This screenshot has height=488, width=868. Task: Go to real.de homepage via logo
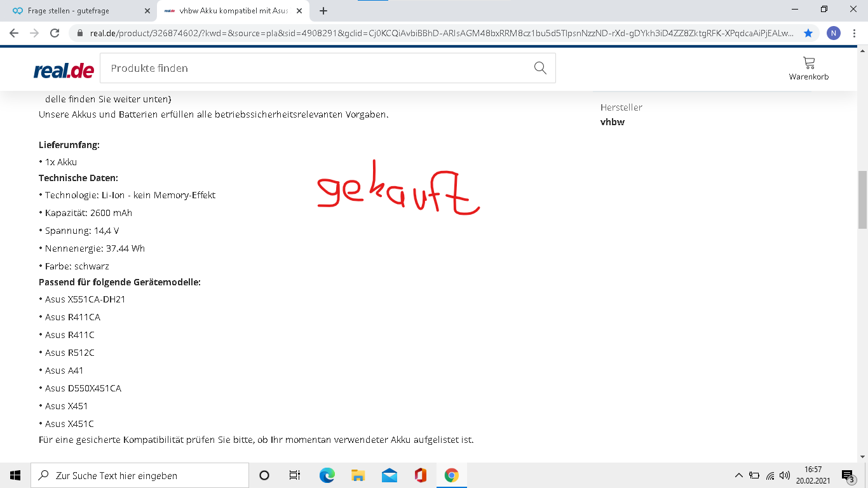pyautogui.click(x=64, y=69)
